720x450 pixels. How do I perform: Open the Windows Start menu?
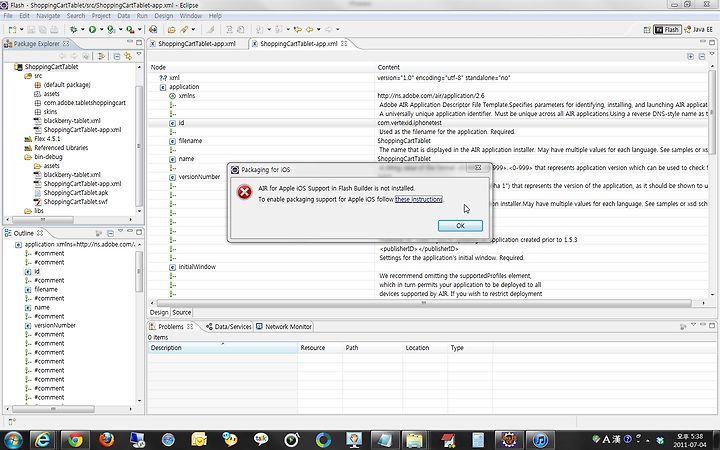(x=12, y=440)
